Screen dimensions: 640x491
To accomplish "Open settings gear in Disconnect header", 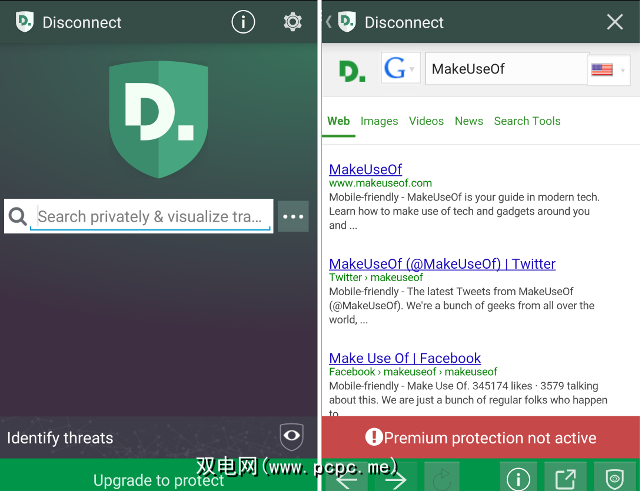I will coord(293,22).
